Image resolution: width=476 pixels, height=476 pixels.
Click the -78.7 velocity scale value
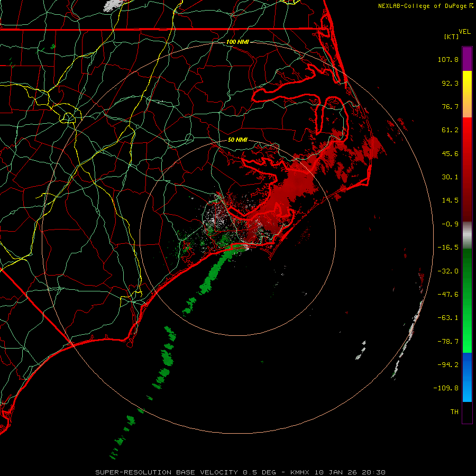448,342
